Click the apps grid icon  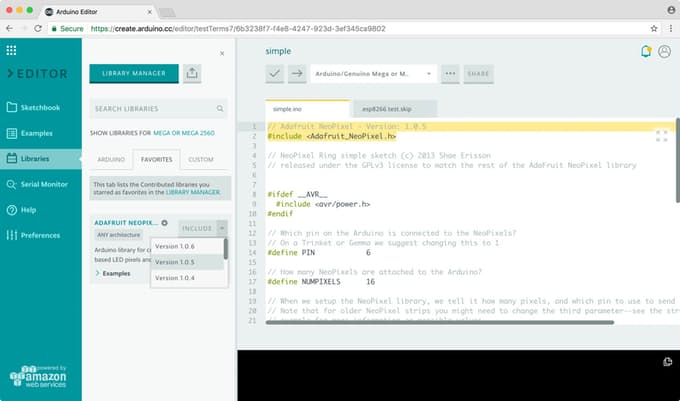click(x=11, y=50)
